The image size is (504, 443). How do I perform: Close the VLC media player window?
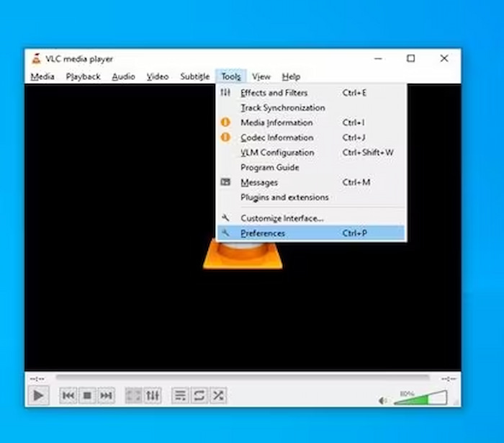(x=444, y=58)
